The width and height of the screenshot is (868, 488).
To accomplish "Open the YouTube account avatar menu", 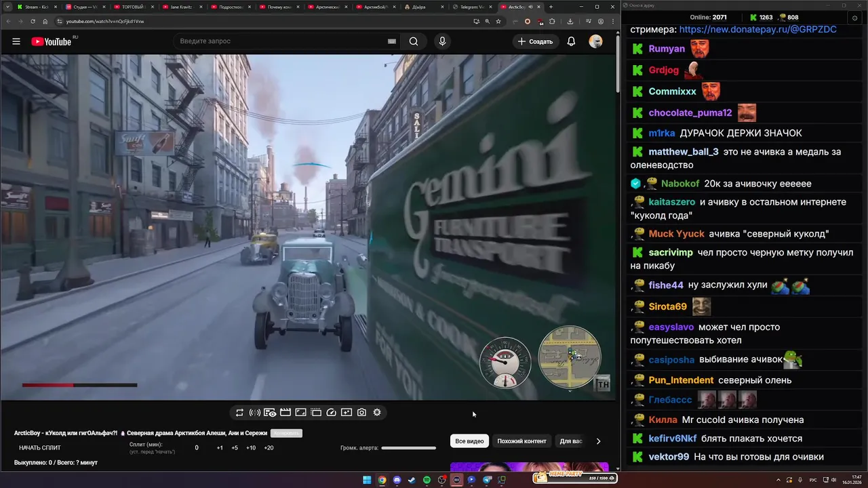I will [x=595, y=41].
